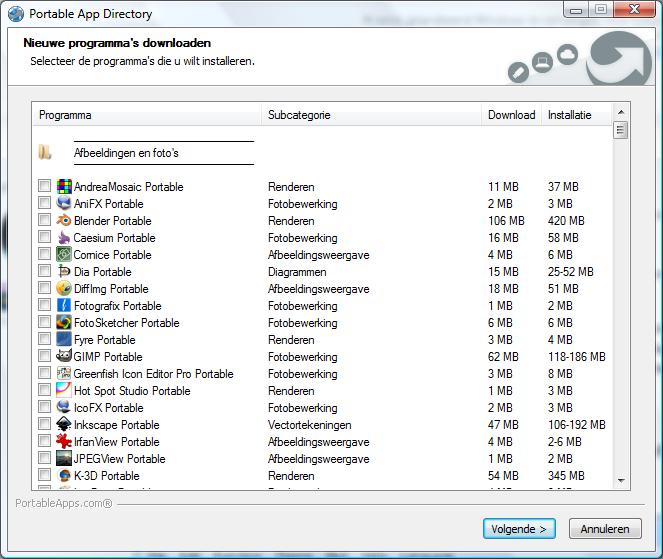Tick the Hot Spot Studio Portable checkbox
The height and width of the screenshot is (559, 663).
coord(44,389)
